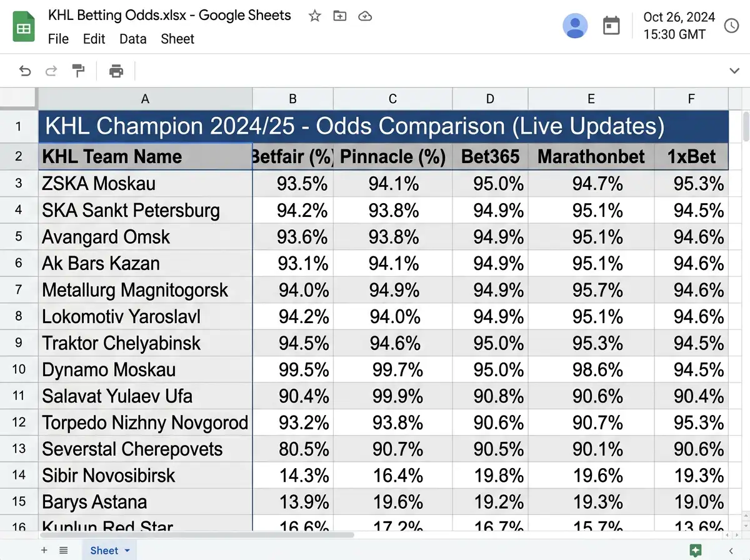Screen dimensions: 750x560
Task: Open the File menu
Action: click(59, 39)
